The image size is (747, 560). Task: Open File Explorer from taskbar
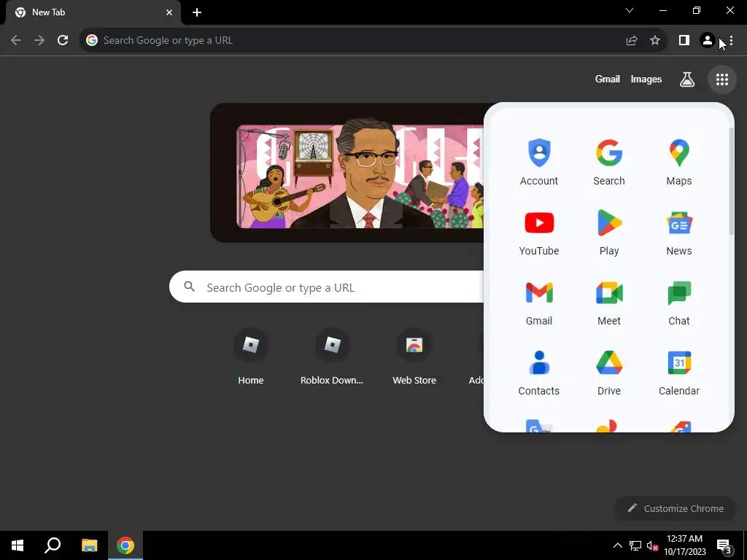[89, 545]
